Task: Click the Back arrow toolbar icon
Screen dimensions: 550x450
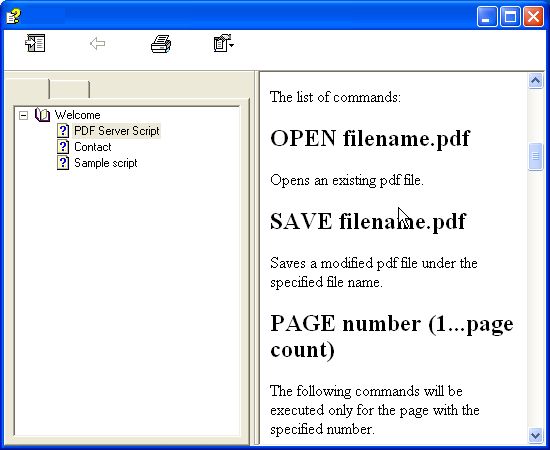Action: 97,44
